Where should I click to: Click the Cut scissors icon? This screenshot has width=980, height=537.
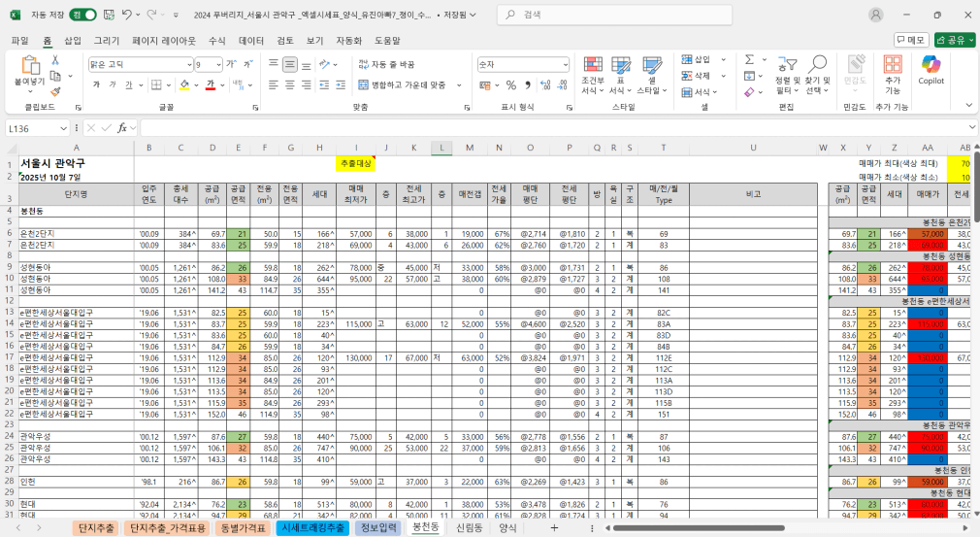point(55,60)
